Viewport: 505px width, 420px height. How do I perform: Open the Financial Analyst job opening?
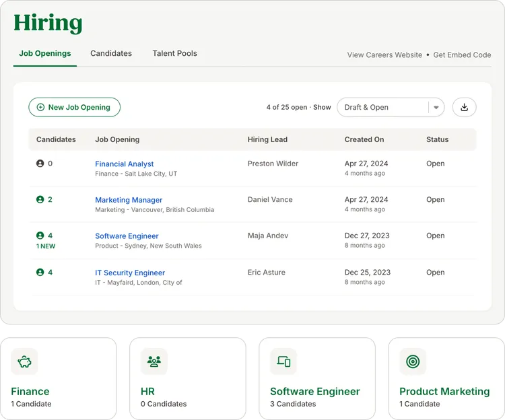click(125, 164)
